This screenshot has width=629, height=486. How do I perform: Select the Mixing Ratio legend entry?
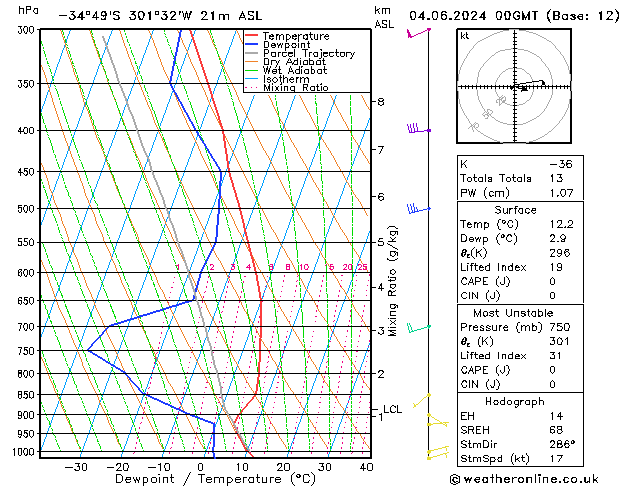pyautogui.click(x=295, y=88)
